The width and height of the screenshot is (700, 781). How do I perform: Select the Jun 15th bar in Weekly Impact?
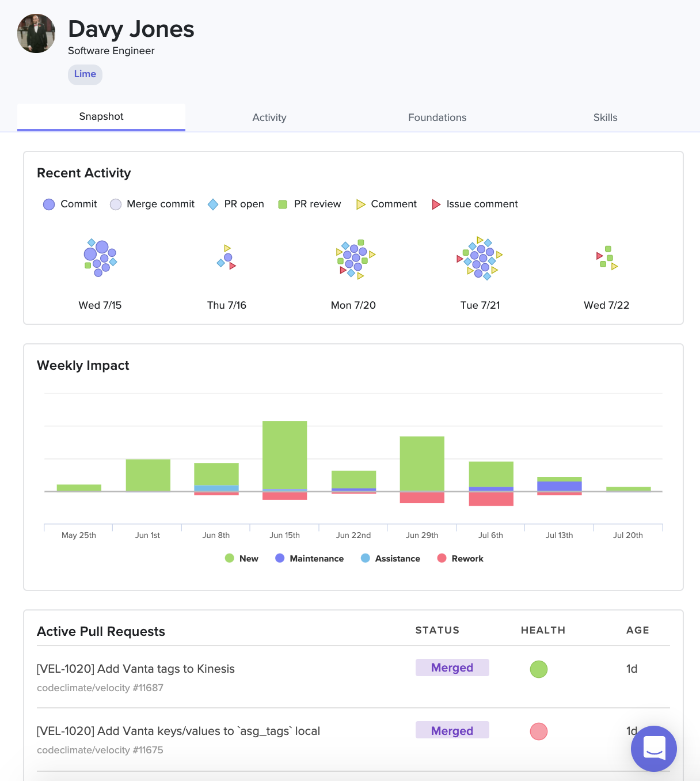point(284,455)
